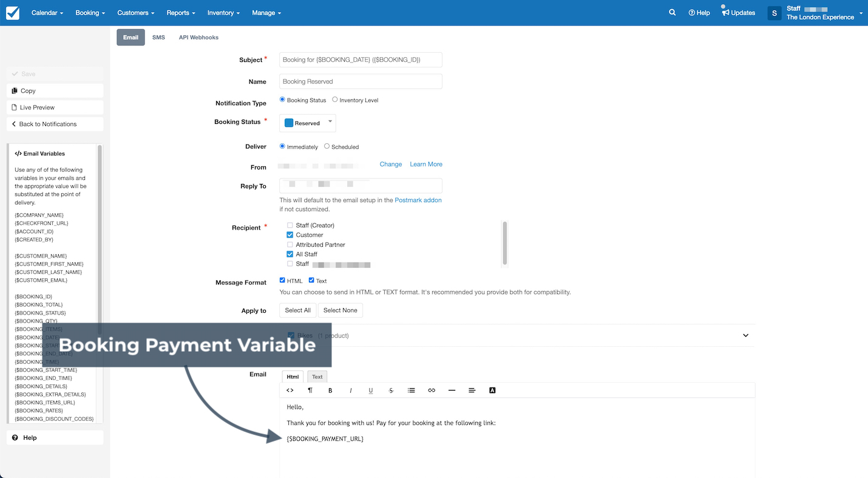The image size is (868, 478).
Task: Choose Immediately delivery option
Action: tap(282, 146)
